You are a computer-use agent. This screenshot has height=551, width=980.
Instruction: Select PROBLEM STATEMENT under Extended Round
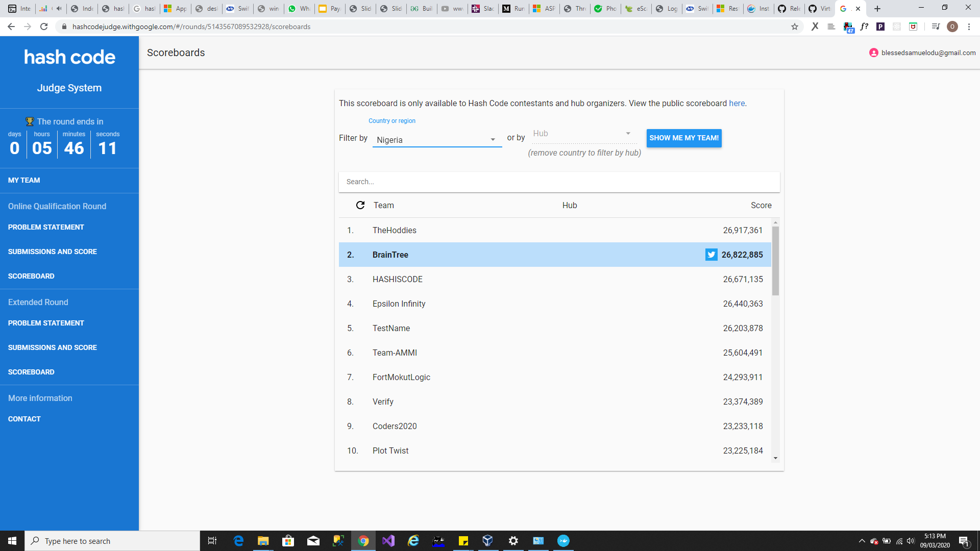pos(45,323)
